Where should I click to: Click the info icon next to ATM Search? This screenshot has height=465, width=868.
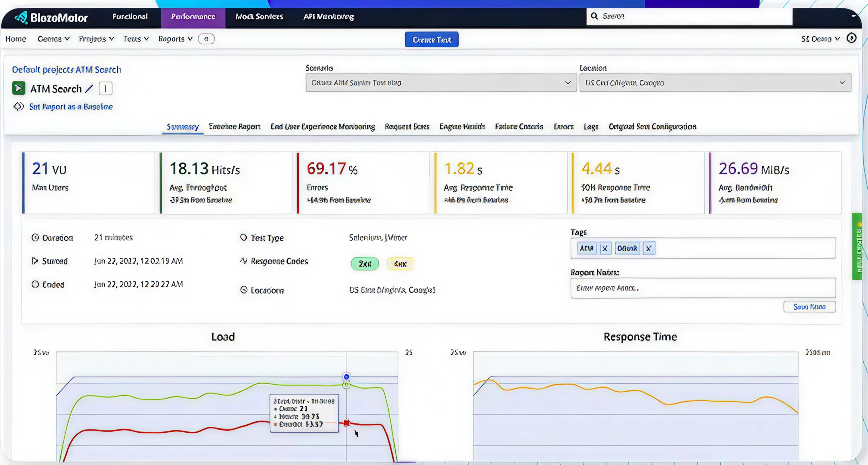106,89
